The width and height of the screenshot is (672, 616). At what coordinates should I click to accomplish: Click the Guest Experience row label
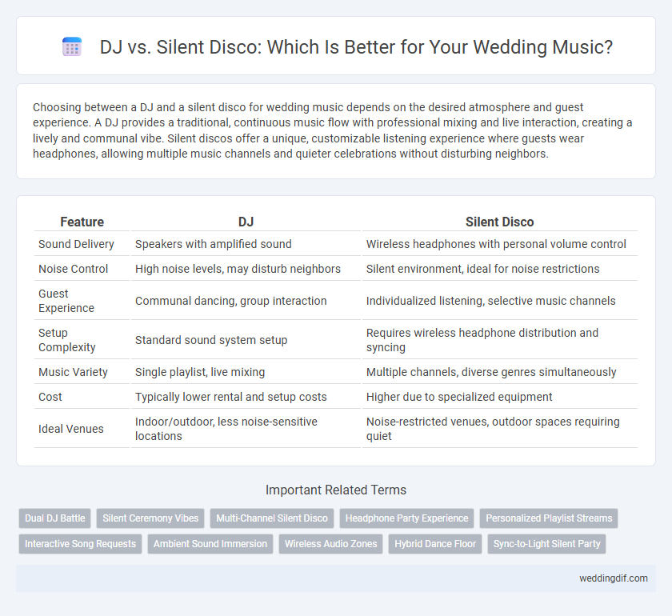66,301
